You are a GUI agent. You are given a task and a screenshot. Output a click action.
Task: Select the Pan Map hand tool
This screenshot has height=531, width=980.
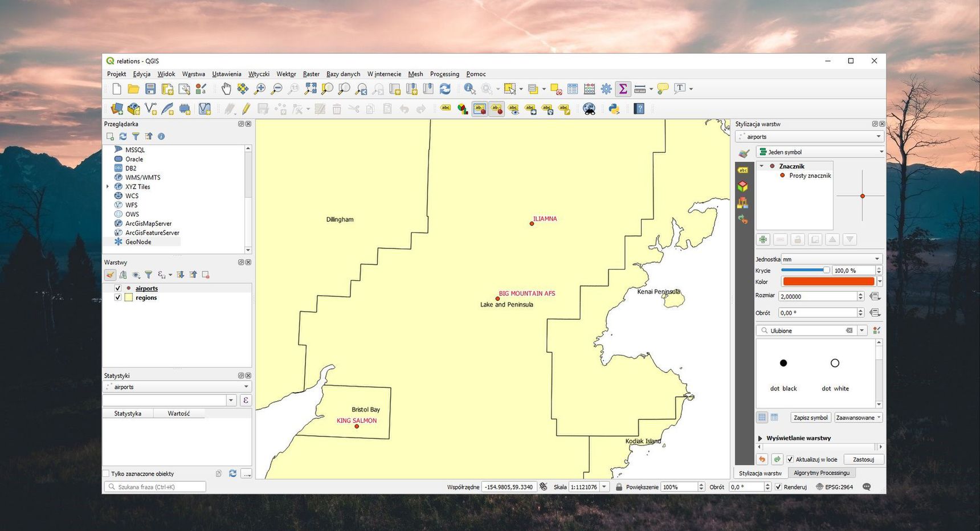pos(226,89)
